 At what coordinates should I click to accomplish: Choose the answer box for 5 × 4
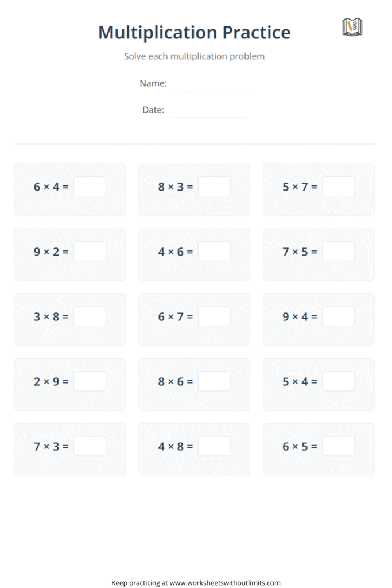[x=339, y=381]
